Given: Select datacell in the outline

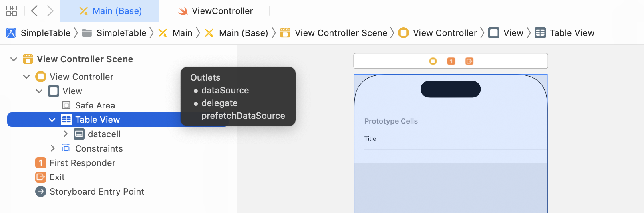Looking at the screenshot, I should (104, 134).
